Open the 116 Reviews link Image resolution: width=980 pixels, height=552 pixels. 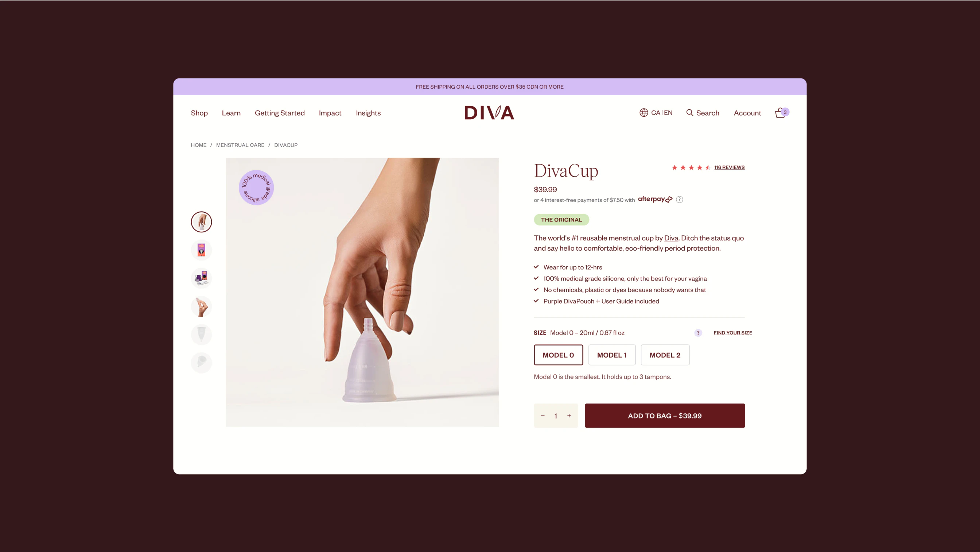[729, 167]
